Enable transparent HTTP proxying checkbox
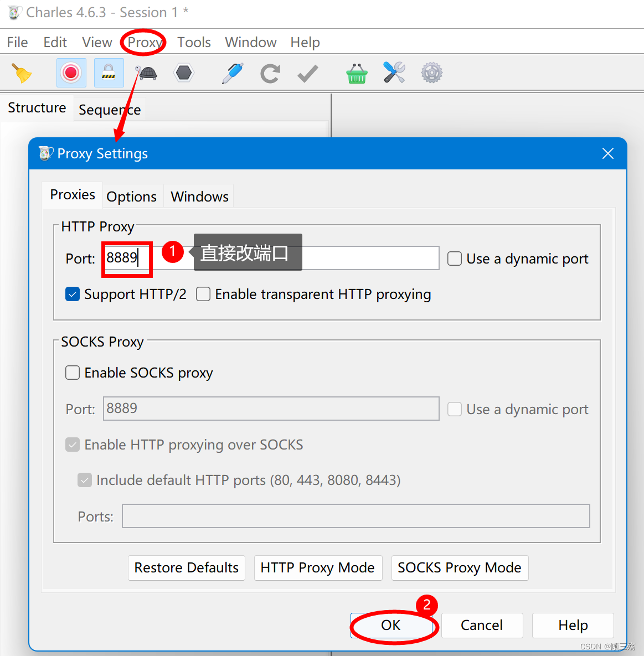 pos(203,294)
